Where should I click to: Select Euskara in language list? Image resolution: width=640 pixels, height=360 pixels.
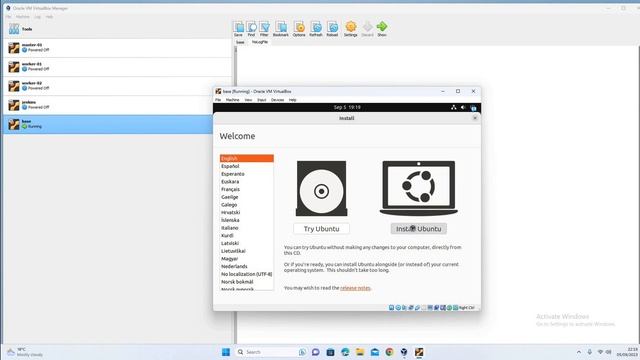click(247, 182)
